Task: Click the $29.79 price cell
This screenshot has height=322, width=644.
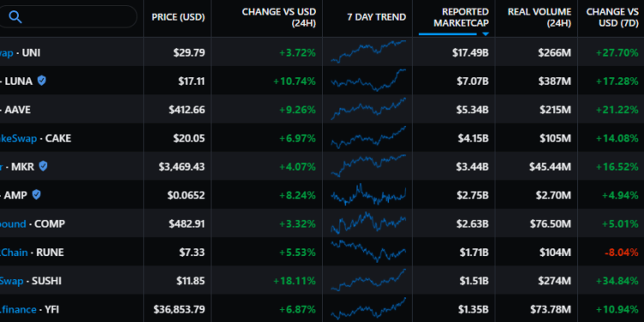Action: [189, 52]
